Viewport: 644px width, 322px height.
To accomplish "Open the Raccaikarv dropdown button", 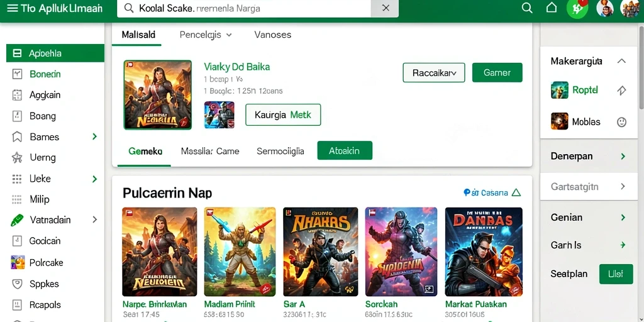I will tap(434, 73).
